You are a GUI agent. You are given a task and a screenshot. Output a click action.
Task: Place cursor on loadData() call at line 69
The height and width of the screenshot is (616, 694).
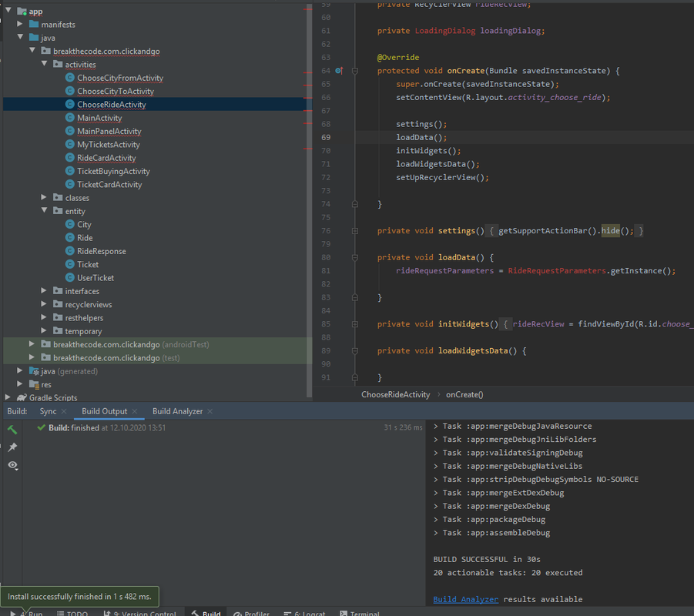pyautogui.click(x=421, y=138)
